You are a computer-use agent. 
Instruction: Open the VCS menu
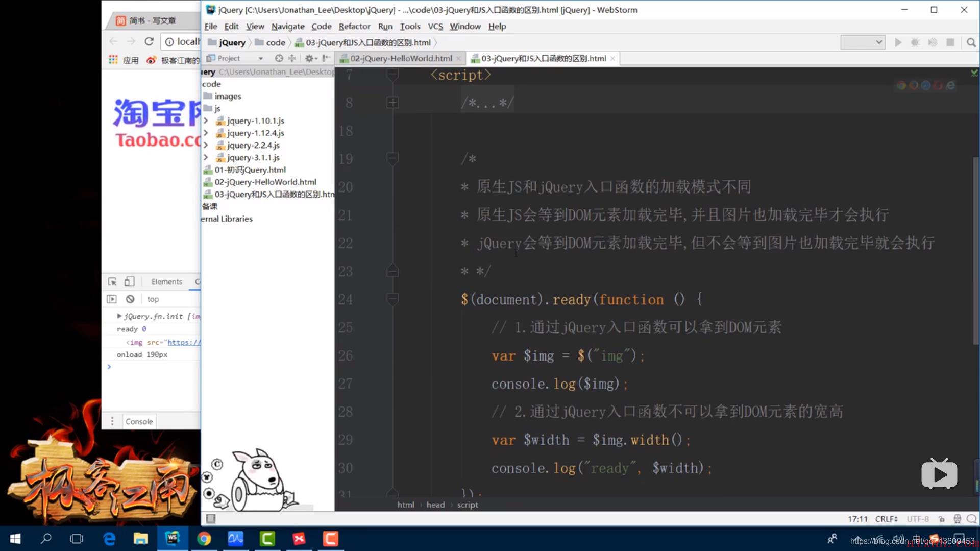point(435,26)
